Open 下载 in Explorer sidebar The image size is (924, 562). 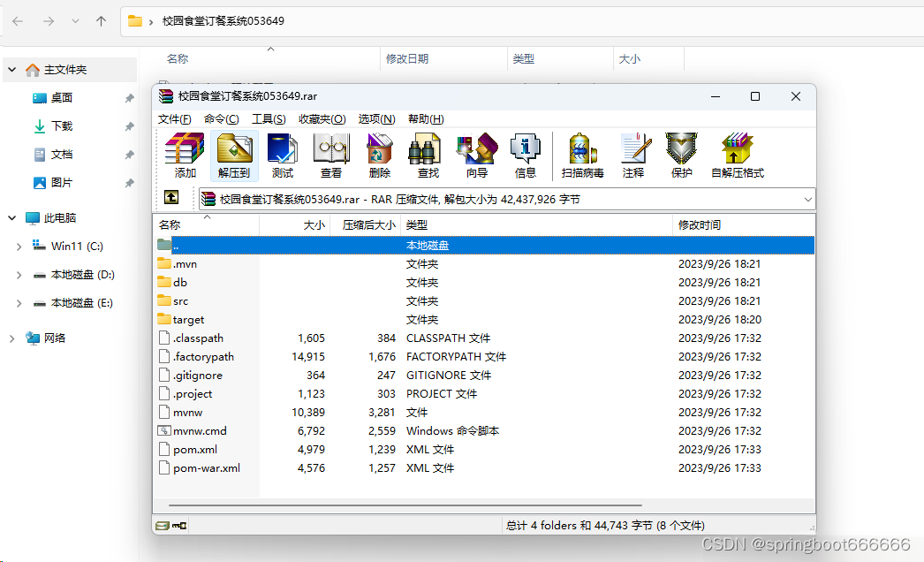[61, 126]
